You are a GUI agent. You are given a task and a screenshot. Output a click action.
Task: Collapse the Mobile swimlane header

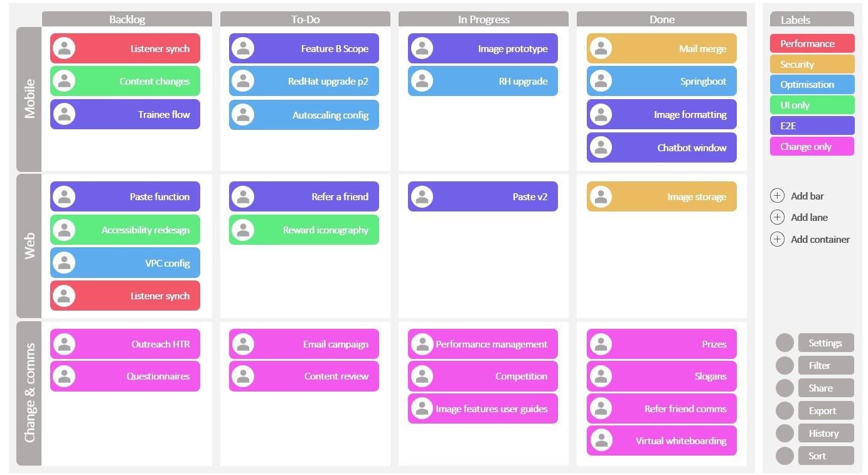point(29,99)
